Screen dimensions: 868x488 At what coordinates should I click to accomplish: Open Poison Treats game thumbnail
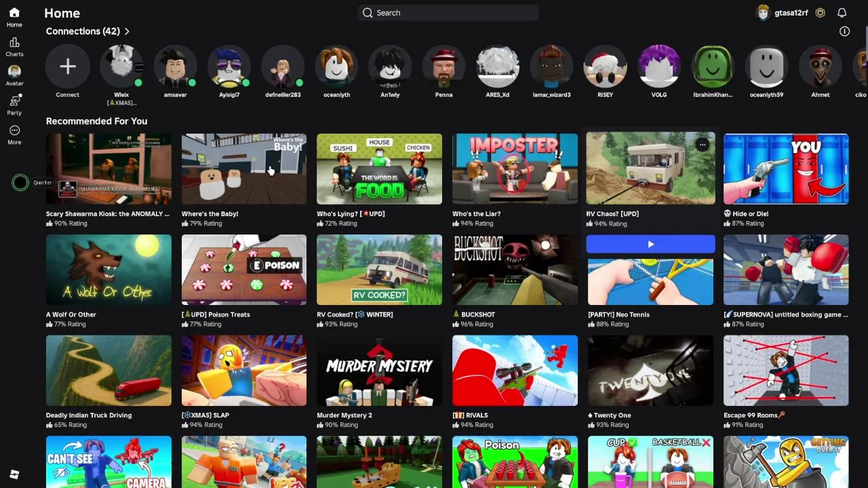tap(244, 270)
